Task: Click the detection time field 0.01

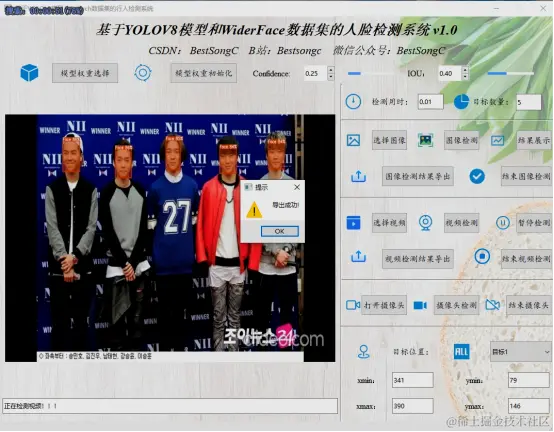Action: point(430,102)
